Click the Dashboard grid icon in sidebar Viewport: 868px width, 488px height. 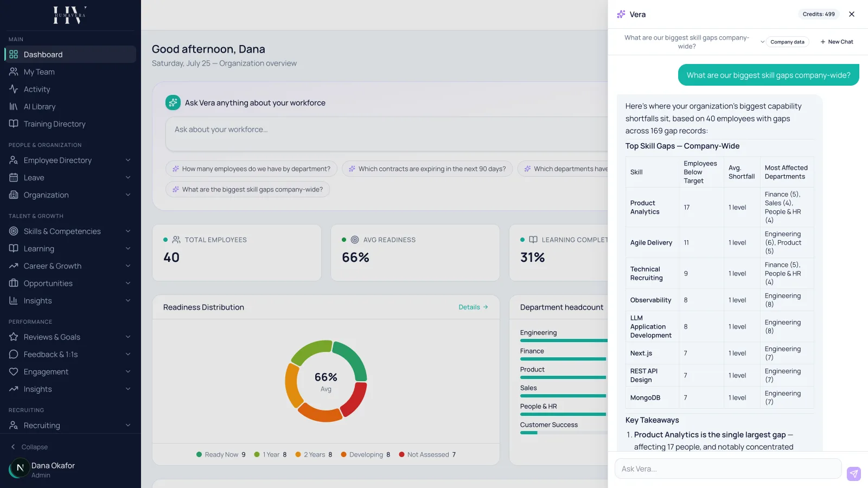pos(14,54)
